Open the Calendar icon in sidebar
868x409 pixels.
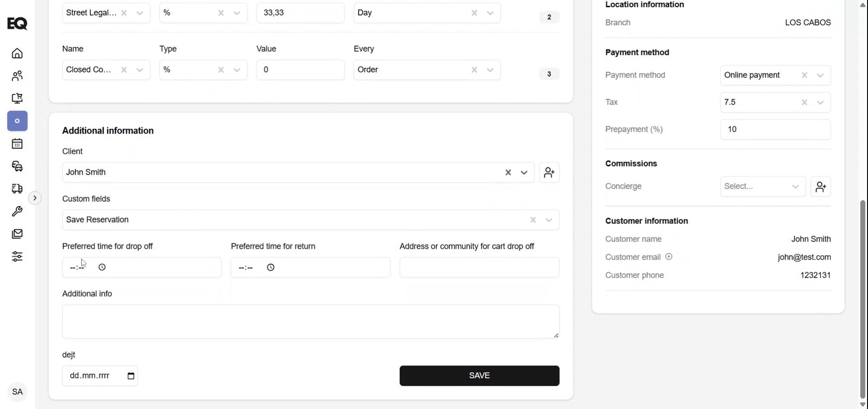pyautogui.click(x=17, y=143)
